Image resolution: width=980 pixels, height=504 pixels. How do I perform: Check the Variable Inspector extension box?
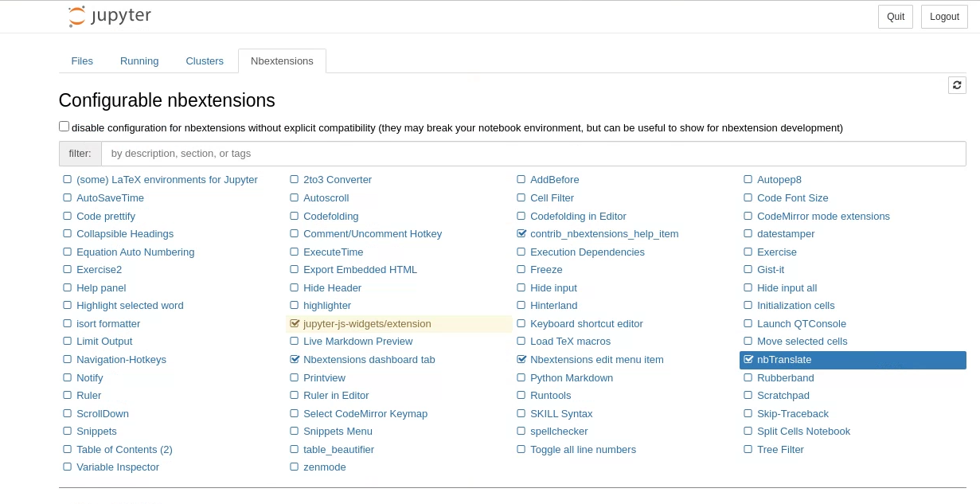click(x=68, y=467)
